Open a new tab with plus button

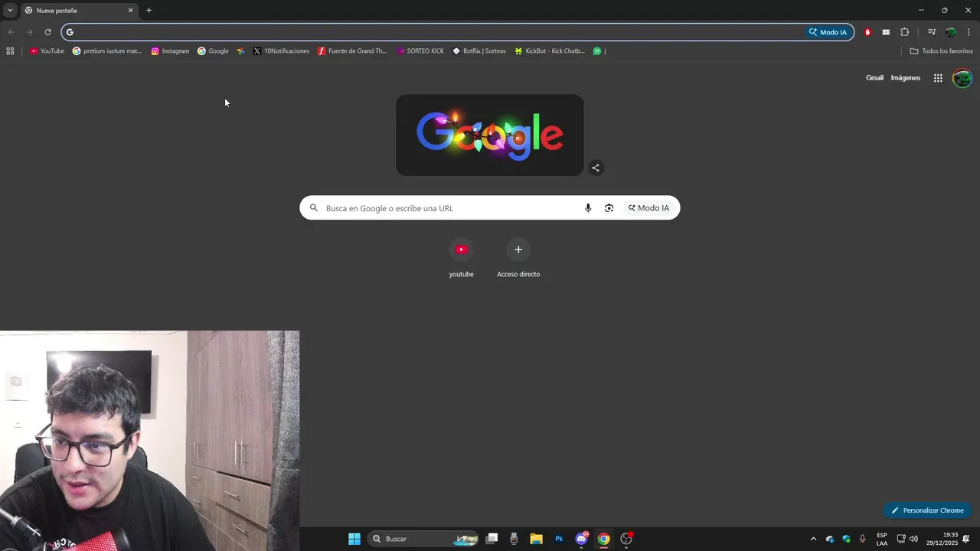149,11
